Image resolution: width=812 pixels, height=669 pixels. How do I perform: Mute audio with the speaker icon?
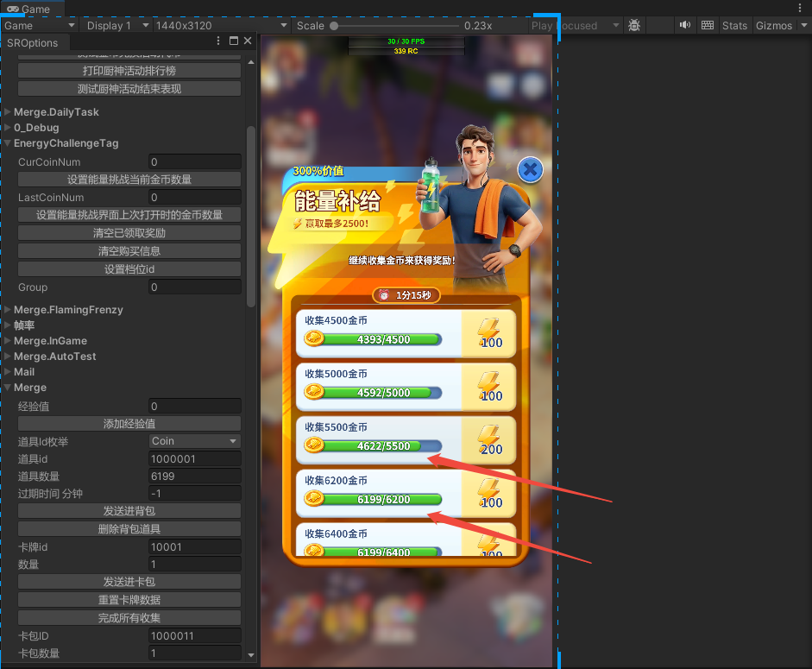tap(685, 26)
